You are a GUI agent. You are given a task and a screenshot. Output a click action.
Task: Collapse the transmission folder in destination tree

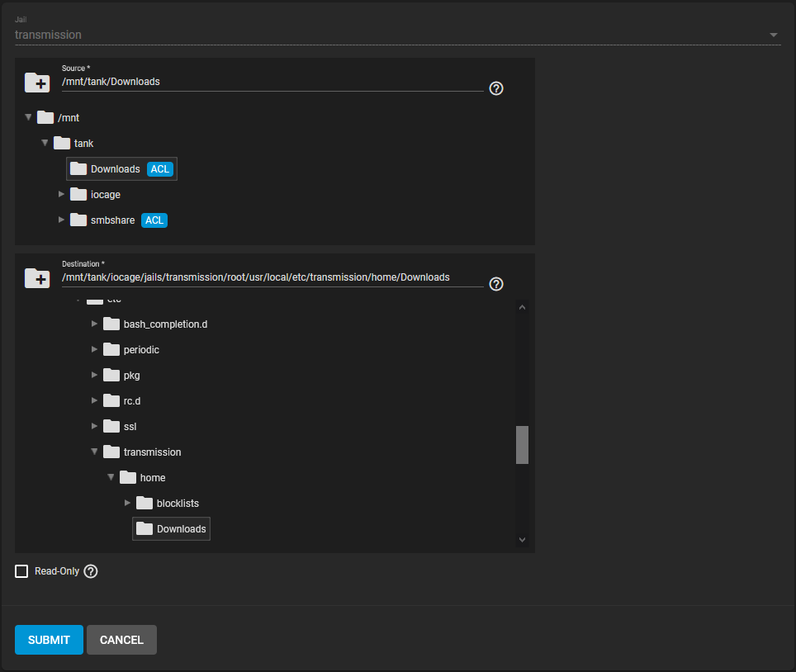[x=94, y=452]
